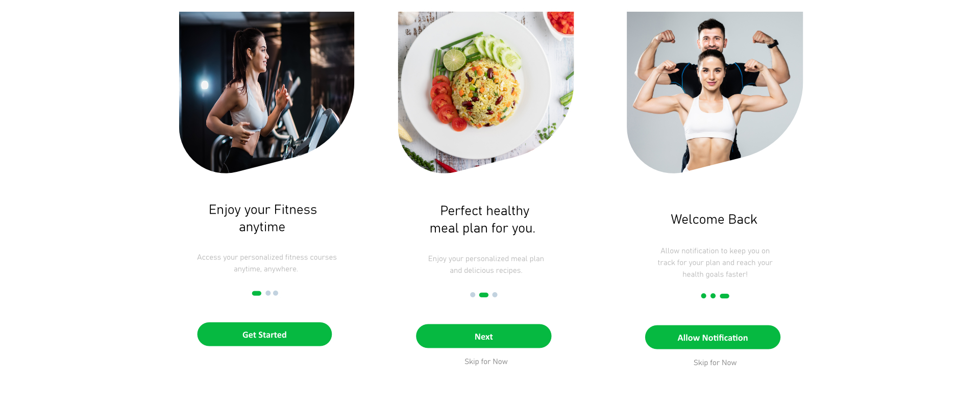This screenshot has height=408, width=980.
Task: Select second page dot on fitness screen
Action: coord(268,293)
